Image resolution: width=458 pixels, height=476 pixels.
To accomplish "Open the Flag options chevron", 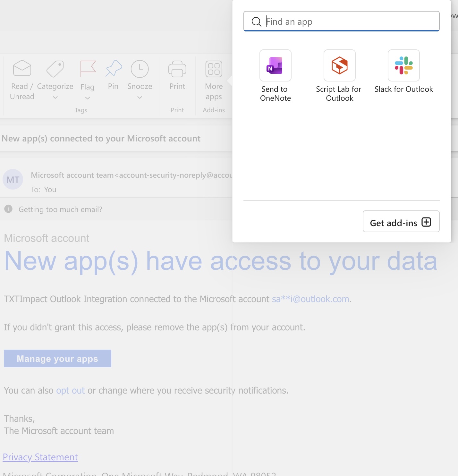I will click(x=87, y=97).
